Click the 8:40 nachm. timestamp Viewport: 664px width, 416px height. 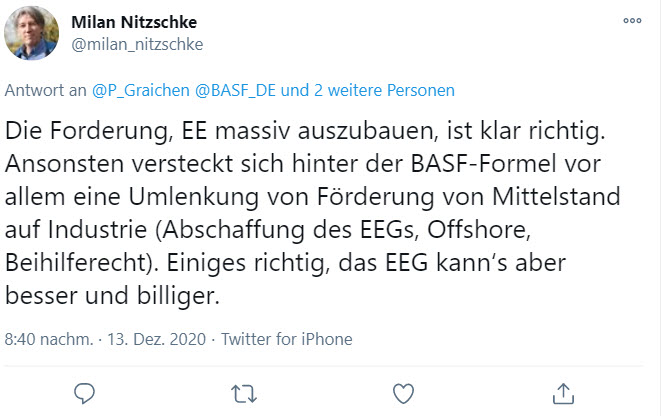[x=47, y=339]
